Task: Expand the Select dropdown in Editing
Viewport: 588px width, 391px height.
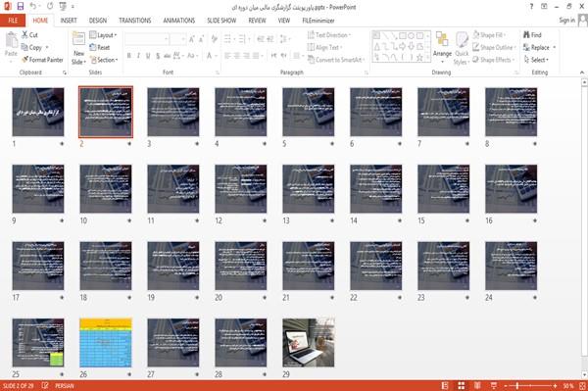Action: pos(536,60)
